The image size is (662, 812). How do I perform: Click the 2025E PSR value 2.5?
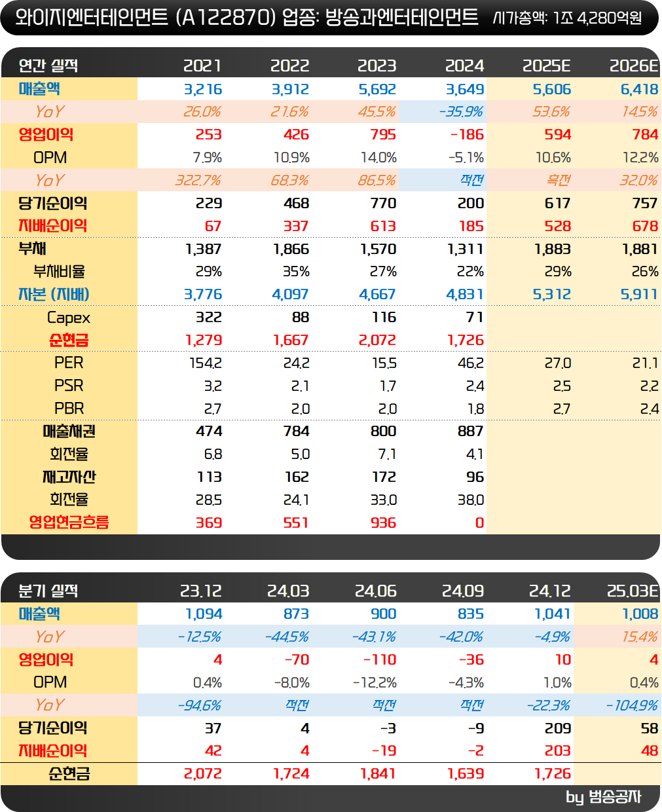coord(562,386)
